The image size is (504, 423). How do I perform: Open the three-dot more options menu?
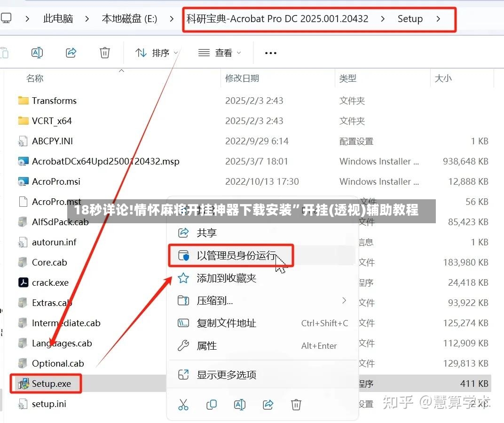click(271, 53)
